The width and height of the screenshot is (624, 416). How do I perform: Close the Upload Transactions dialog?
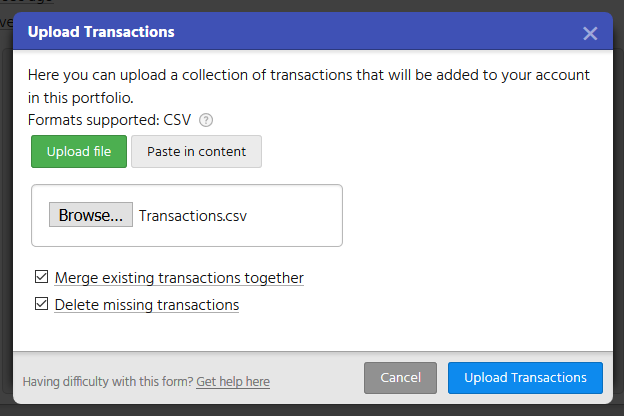point(590,33)
